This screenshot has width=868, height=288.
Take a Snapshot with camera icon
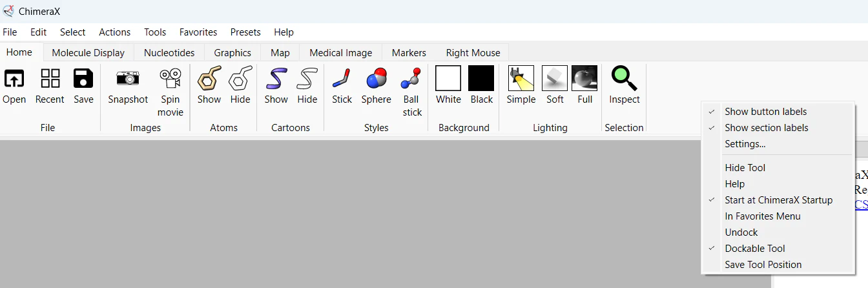coord(128,79)
